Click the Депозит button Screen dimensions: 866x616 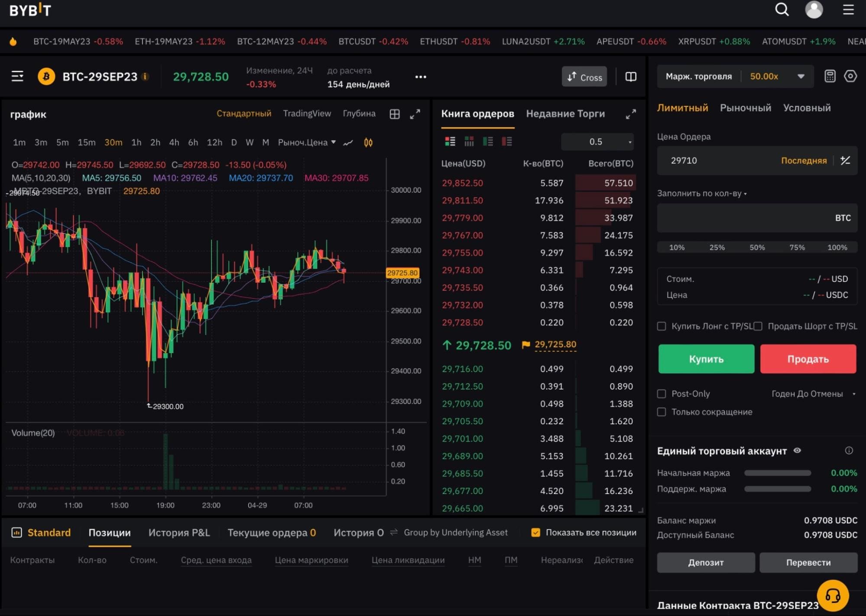(x=706, y=562)
